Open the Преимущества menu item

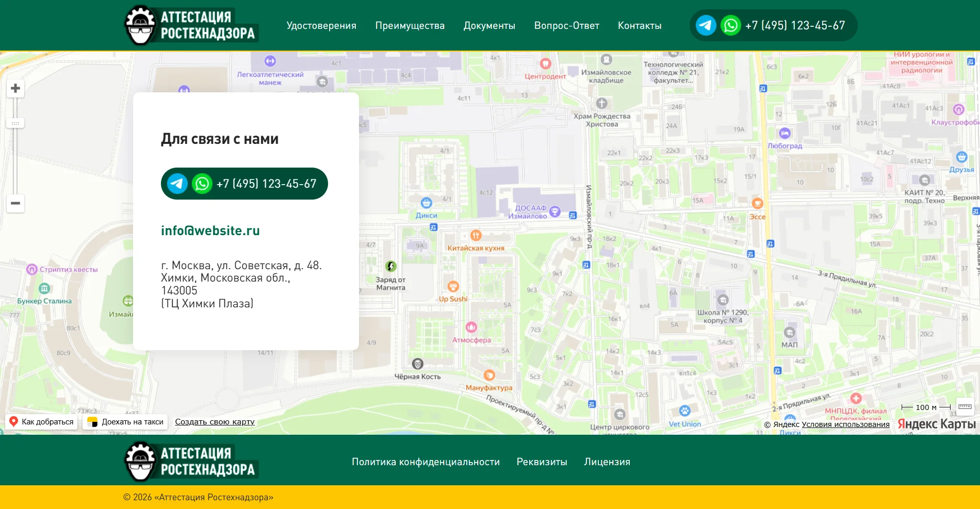(x=410, y=26)
